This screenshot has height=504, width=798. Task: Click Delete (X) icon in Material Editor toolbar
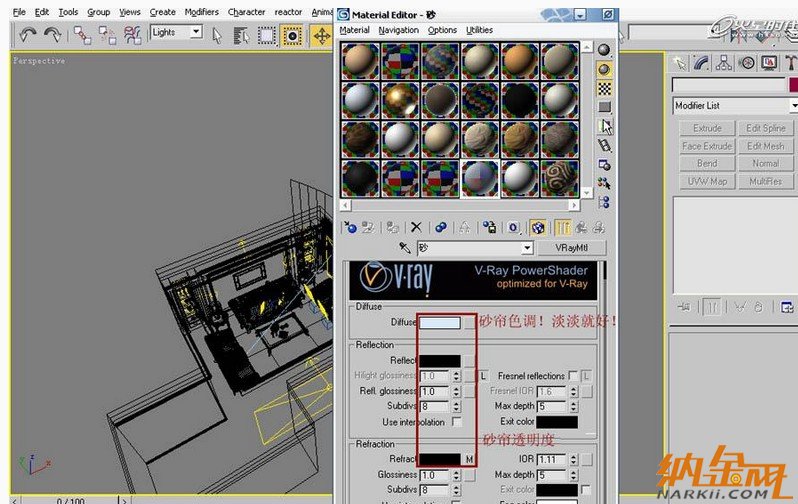416,228
